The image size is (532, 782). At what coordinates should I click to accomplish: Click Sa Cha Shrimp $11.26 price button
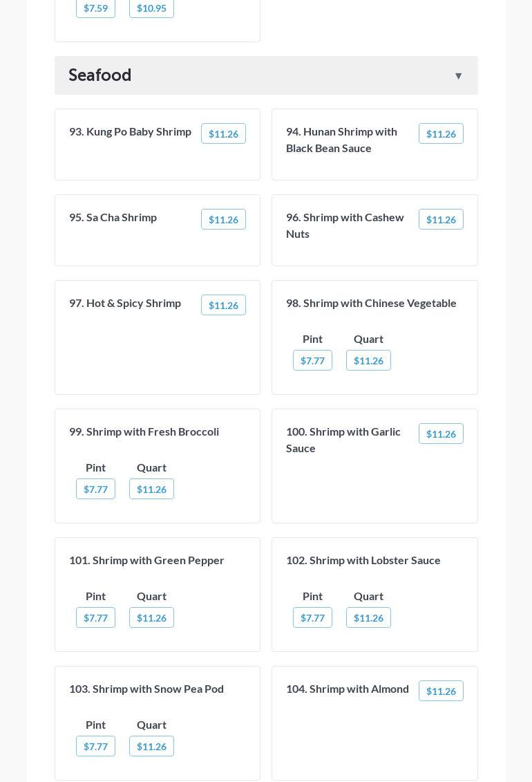pyautogui.click(x=223, y=220)
